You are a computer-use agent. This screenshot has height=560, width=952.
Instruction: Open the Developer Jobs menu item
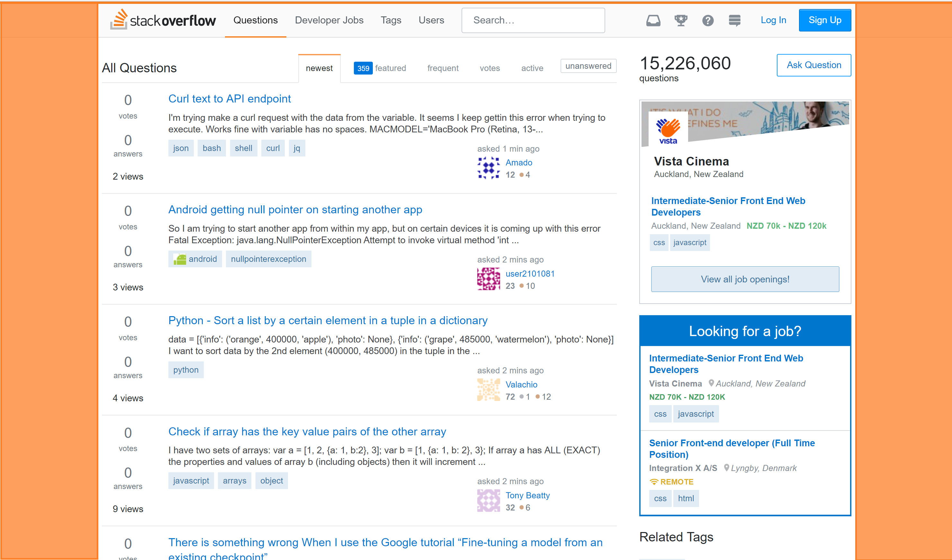click(329, 20)
